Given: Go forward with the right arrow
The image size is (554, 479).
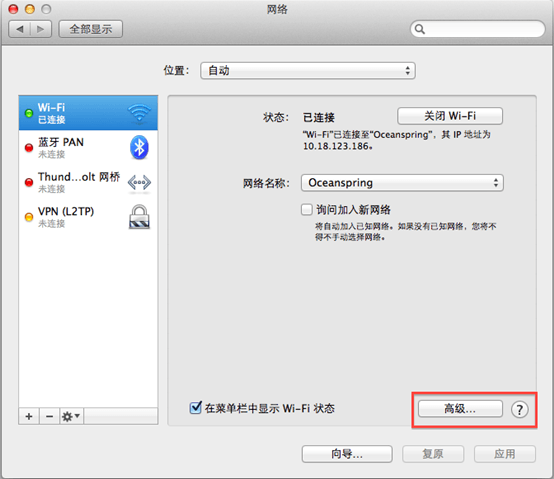Looking at the screenshot, I should [x=41, y=29].
